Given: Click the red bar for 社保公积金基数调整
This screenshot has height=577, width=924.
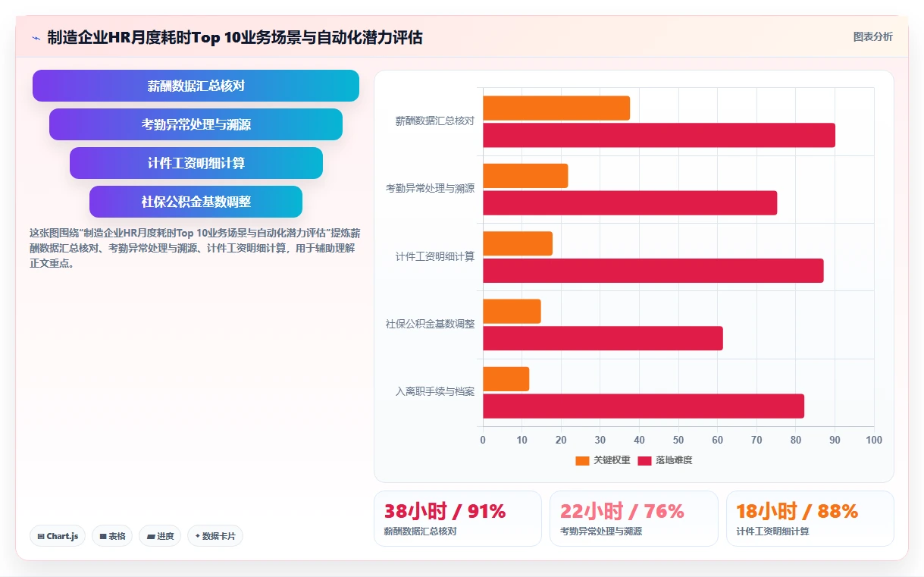Looking at the screenshot, I should click(603, 338).
